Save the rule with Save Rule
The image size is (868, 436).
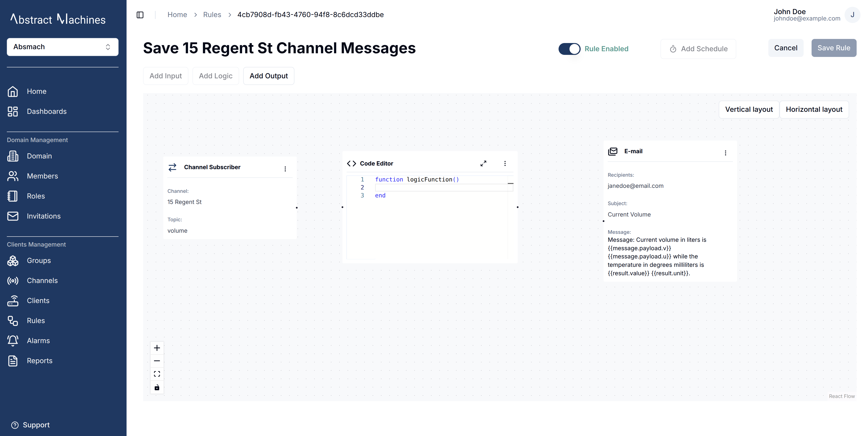(x=834, y=48)
